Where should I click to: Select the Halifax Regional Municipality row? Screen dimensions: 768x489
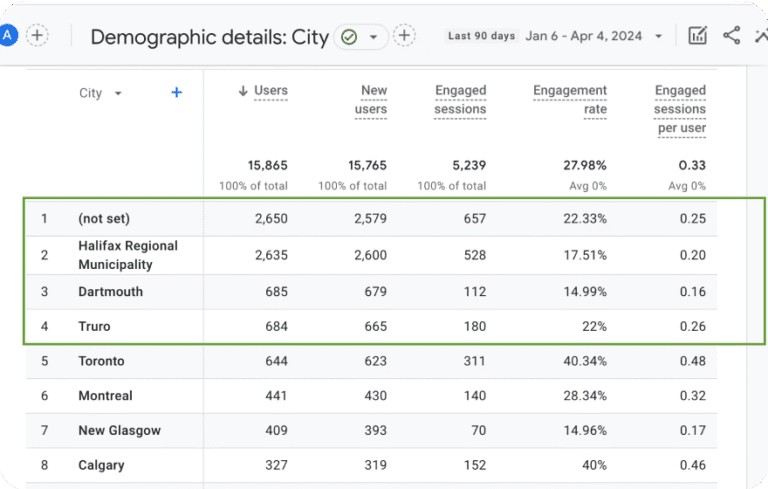pyautogui.click(x=128, y=255)
